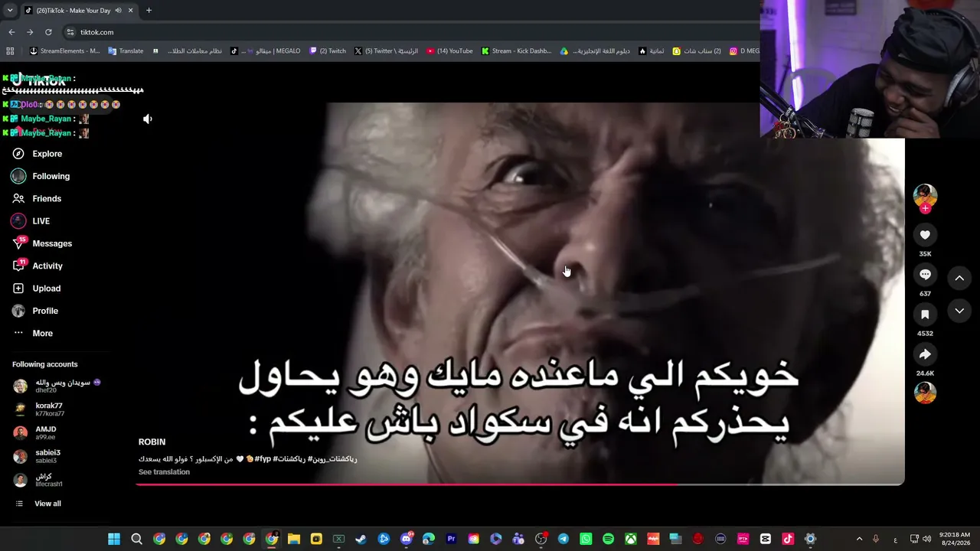
Task: Open the Chrome apps grid icon
Action: [10, 51]
